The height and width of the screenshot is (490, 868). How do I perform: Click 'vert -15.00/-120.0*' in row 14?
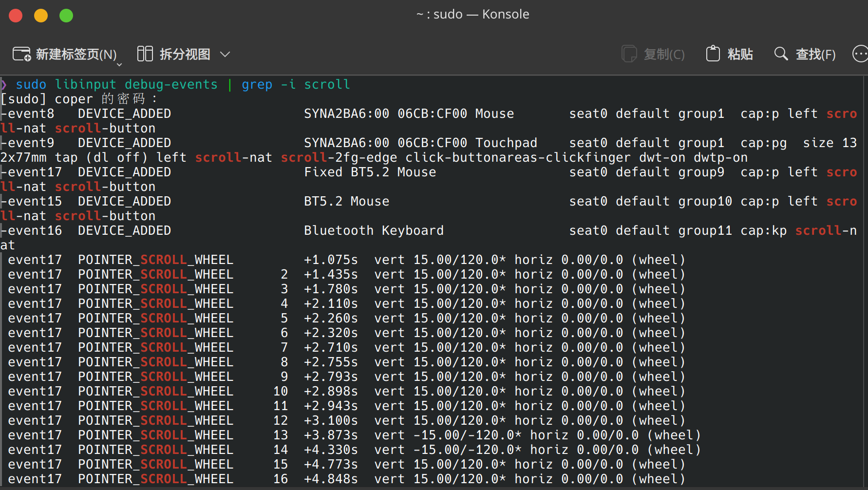448,450
